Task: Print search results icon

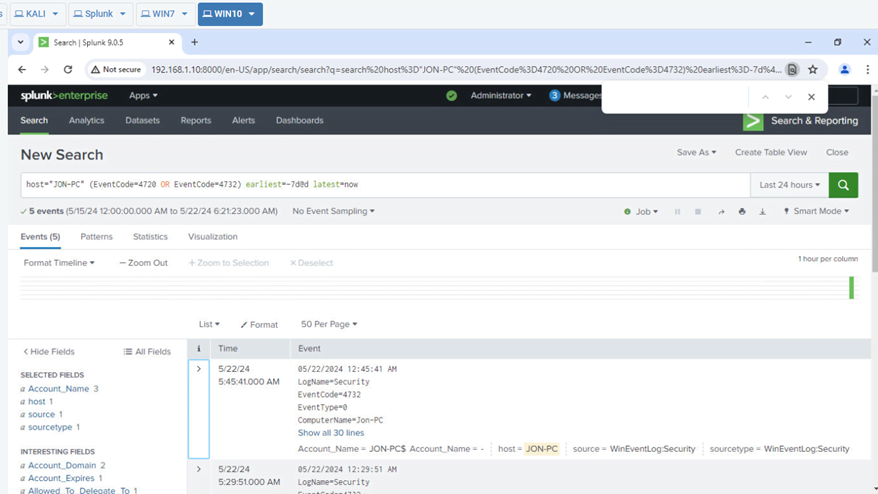Action: (x=742, y=212)
